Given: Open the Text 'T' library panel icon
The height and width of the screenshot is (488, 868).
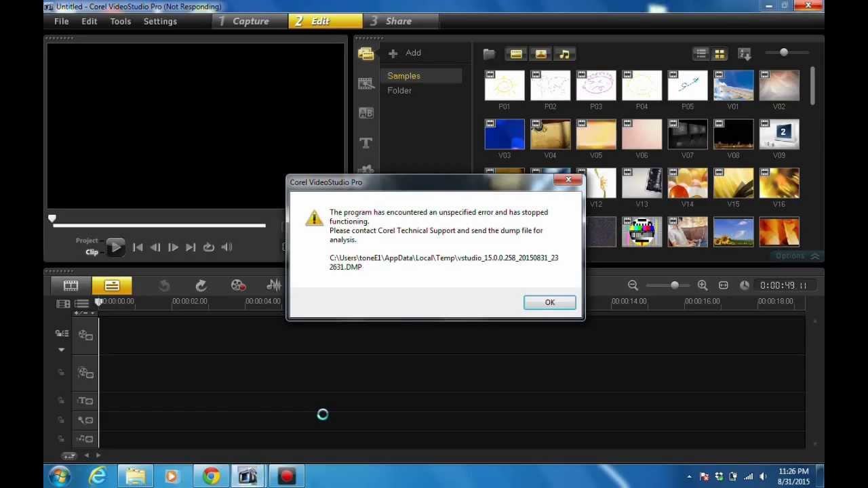Looking at the screenshot, I should point(366,143).
